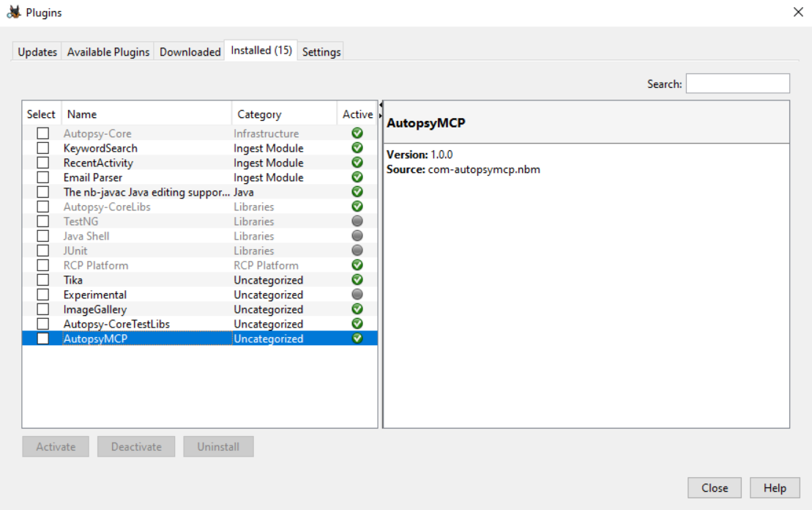This screenshot has height=510, width=812.
Task: Select the RecentActivity checkbox
Action: pyautogui.click(x=43, y=162)
